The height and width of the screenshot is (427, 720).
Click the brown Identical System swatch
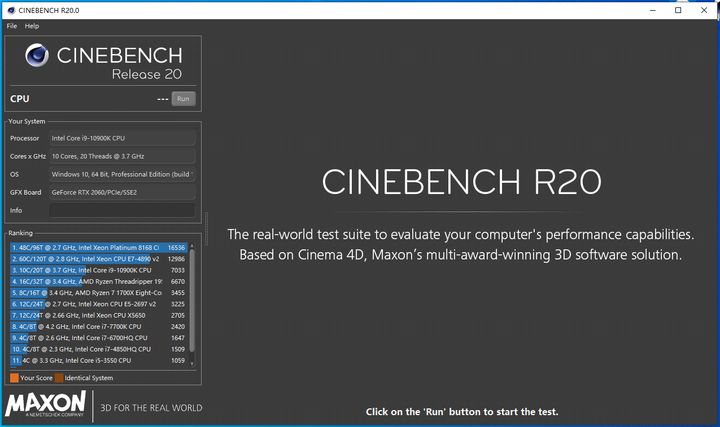coord(58,378)
